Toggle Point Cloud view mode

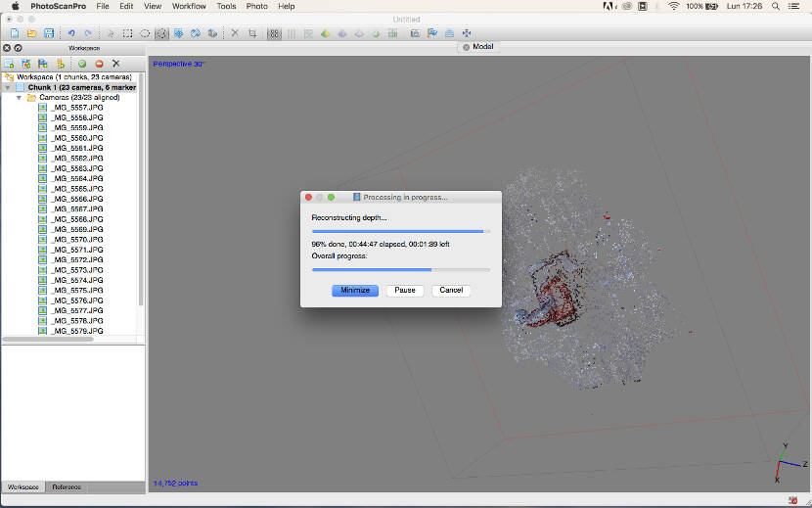click(275, 33)
